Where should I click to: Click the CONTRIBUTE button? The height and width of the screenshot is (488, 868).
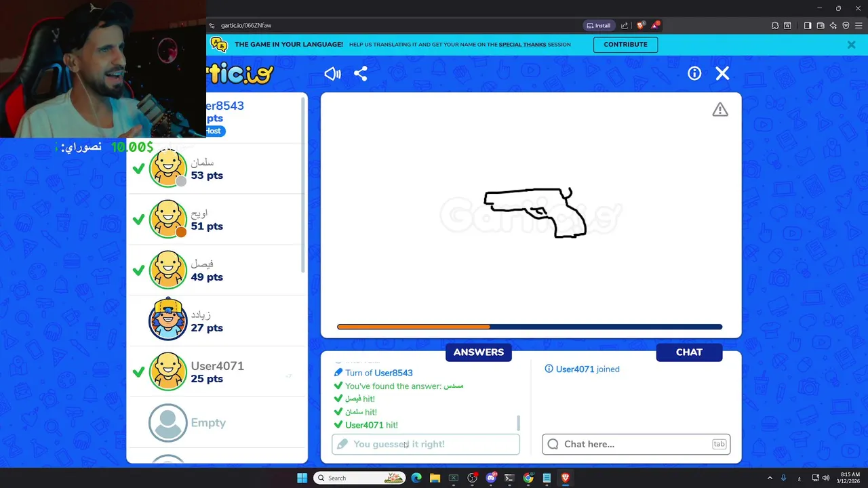pos(625,45)
